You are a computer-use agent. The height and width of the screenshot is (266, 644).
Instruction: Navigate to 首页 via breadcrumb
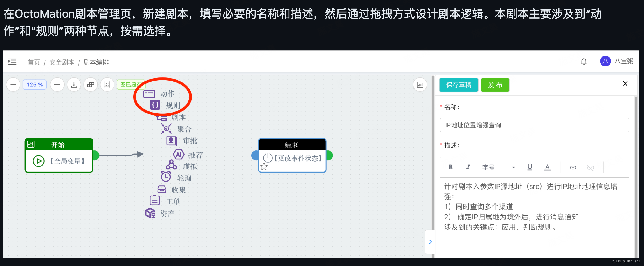click(x=34, y=62)
